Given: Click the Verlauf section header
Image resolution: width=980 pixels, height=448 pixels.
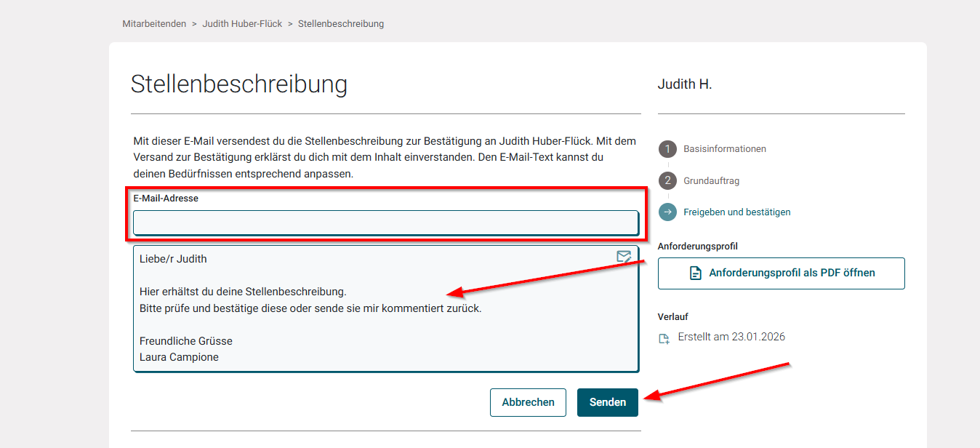Looking at the screenshot, I should (x=673, y=316).
